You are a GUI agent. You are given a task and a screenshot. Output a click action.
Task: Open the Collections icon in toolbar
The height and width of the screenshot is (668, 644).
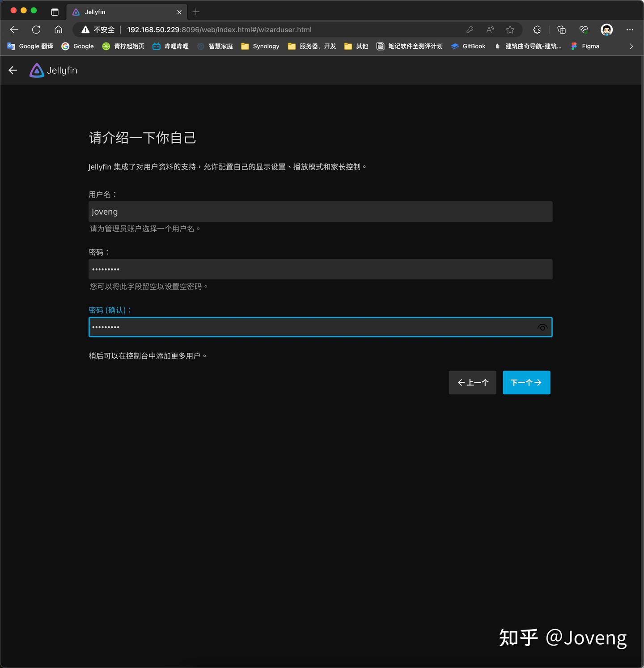[x=561, y=30]
